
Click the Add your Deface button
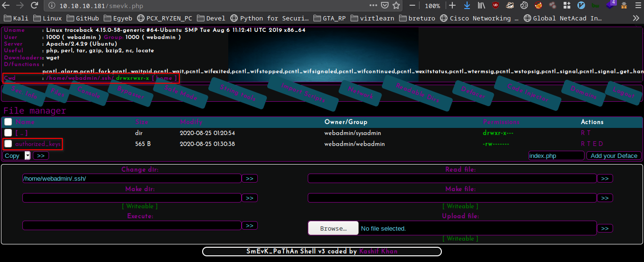tap(614, 155)
